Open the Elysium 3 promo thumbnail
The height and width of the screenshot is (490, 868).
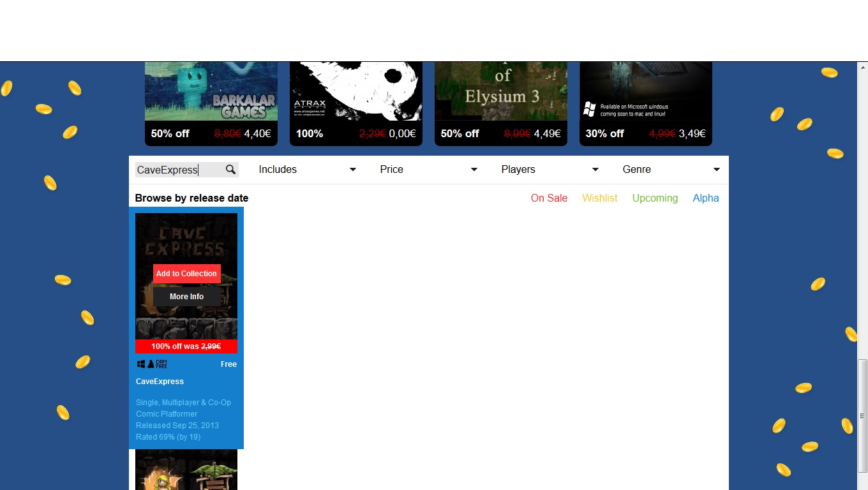(501, 91)
